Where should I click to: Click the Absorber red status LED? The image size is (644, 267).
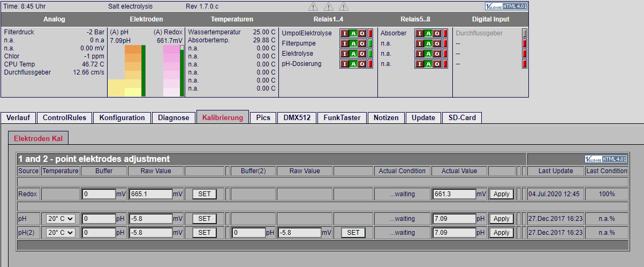[445, 33]
